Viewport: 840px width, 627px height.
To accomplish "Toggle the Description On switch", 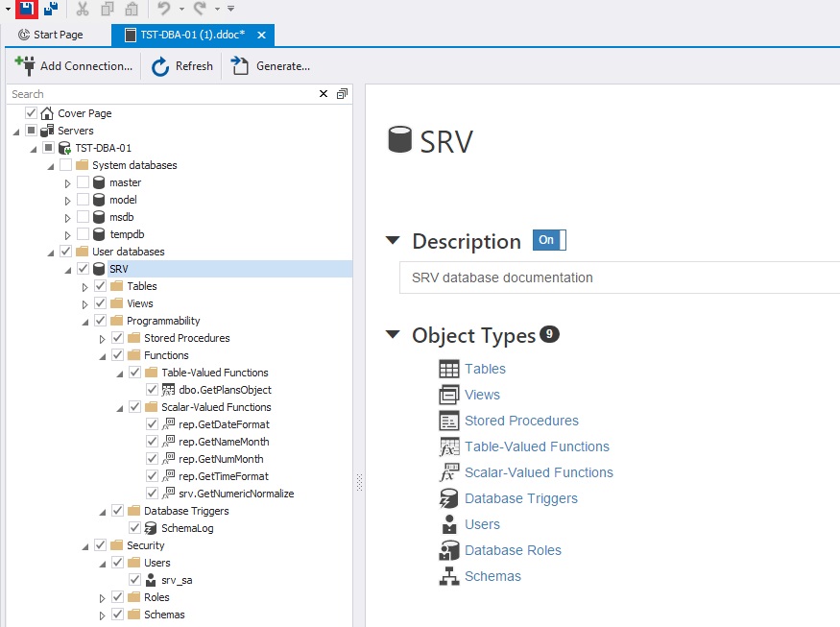I will pyautogui.click(x=549, y=240).
